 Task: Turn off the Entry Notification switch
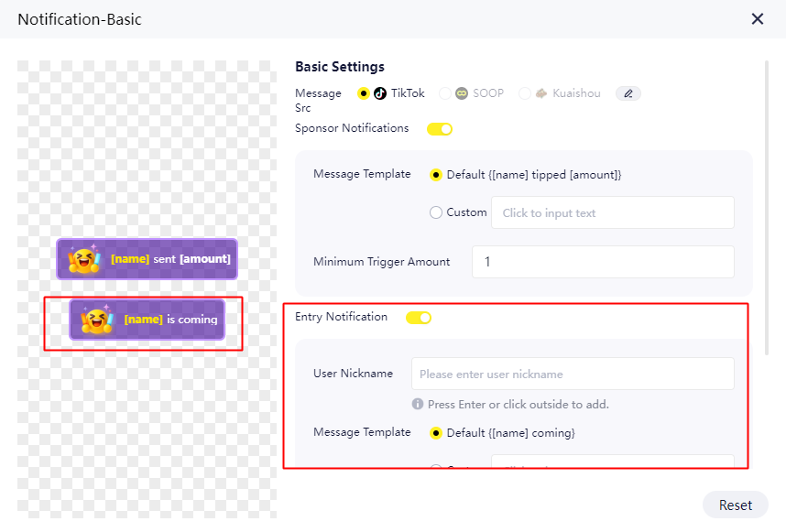pyautogui.click(x=419, y=318)
